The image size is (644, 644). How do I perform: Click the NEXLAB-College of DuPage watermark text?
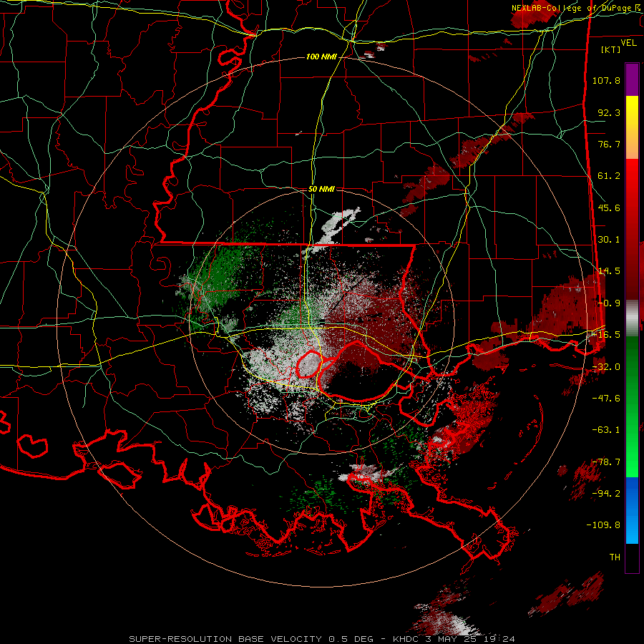point(577,8)
